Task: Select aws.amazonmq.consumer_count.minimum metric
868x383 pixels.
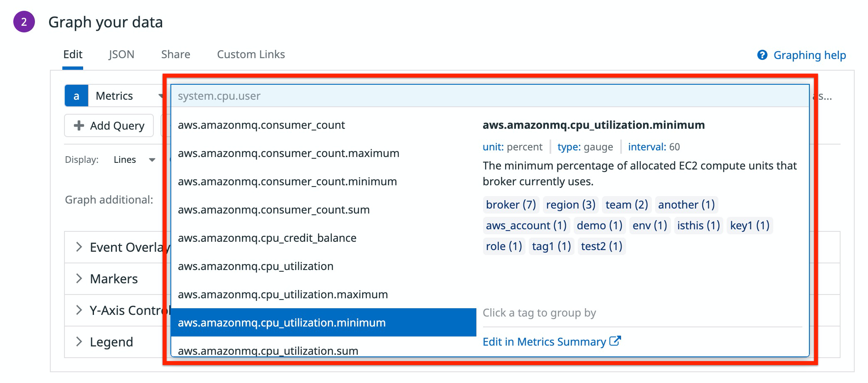Action: click(323, 182)
